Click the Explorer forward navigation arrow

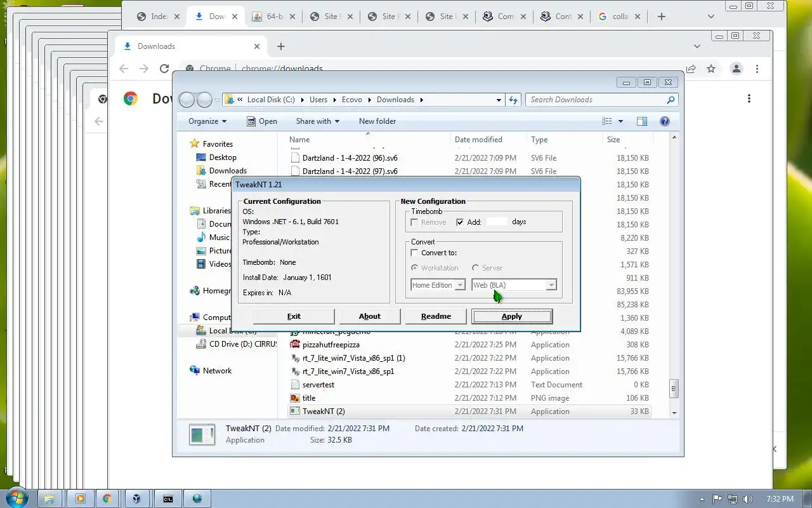[204, 100]
